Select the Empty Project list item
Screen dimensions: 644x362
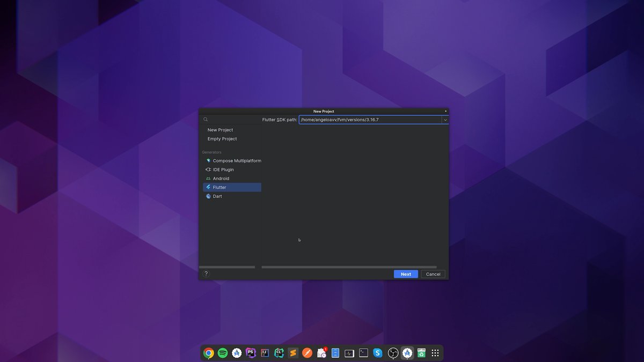pyautogui.click(x=222, y=139)
